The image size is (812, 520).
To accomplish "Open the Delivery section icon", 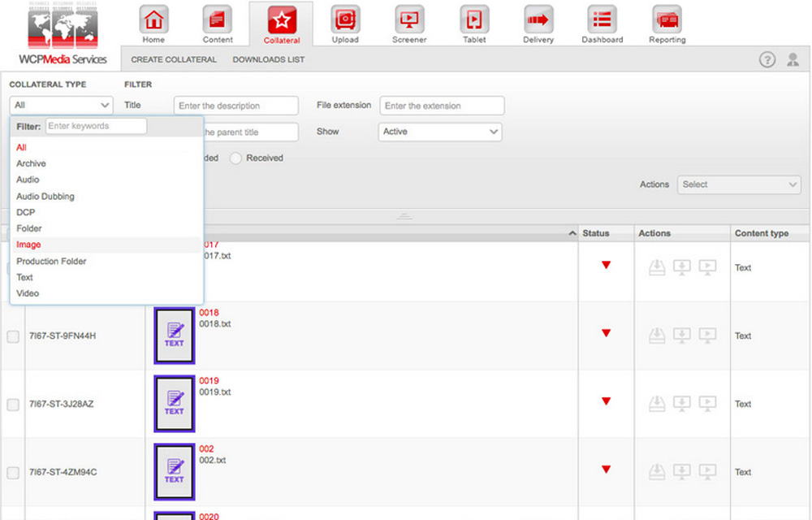I will [538, 19].
